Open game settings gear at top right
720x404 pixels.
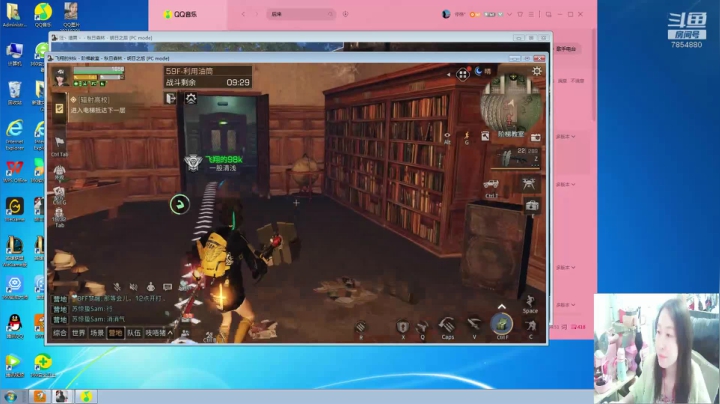[x=536, y=71]
